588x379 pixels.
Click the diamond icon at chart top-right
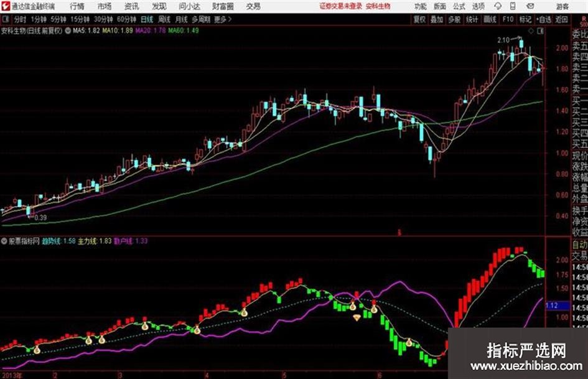point(531,31)
